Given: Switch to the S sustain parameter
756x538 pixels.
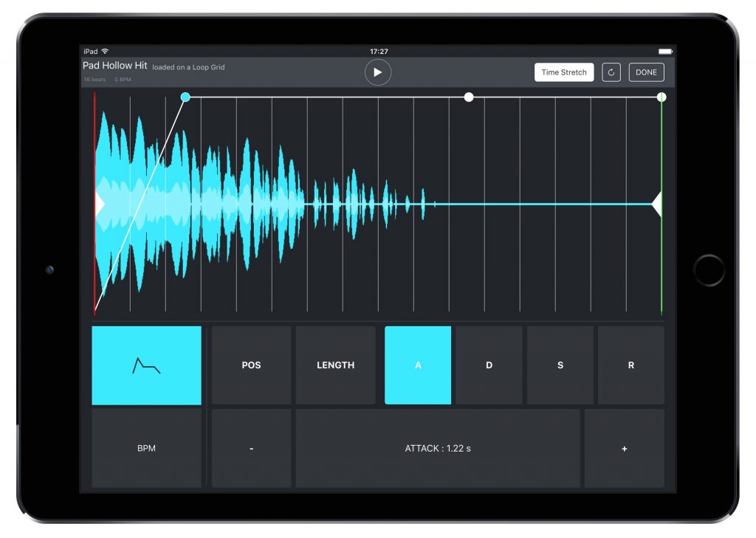Looking at the screenshot, I should point(560,365).
